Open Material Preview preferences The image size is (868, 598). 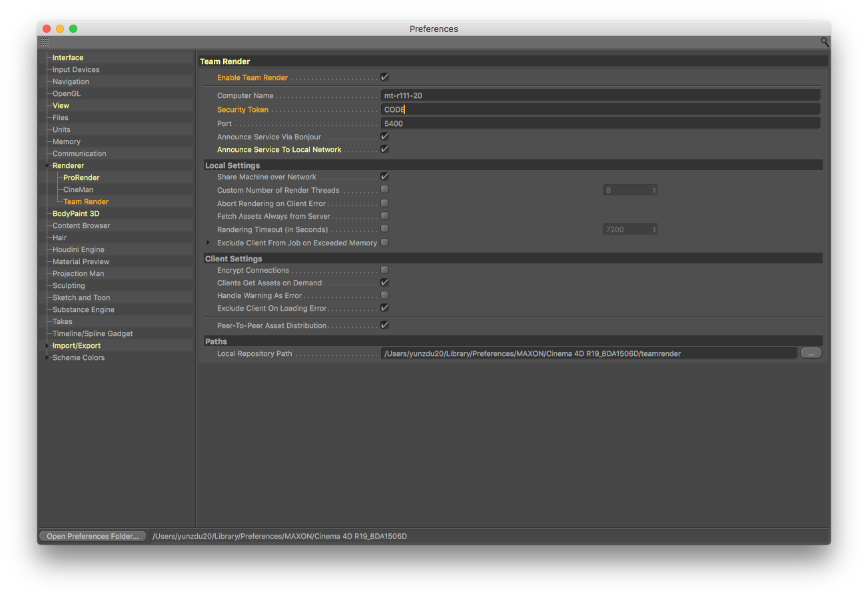click(81, 261)
